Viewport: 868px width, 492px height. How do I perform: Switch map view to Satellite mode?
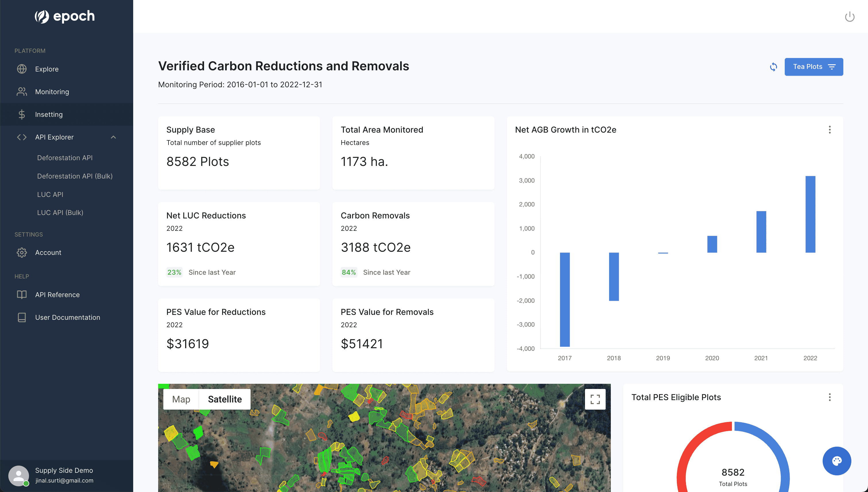click(225, 399)
